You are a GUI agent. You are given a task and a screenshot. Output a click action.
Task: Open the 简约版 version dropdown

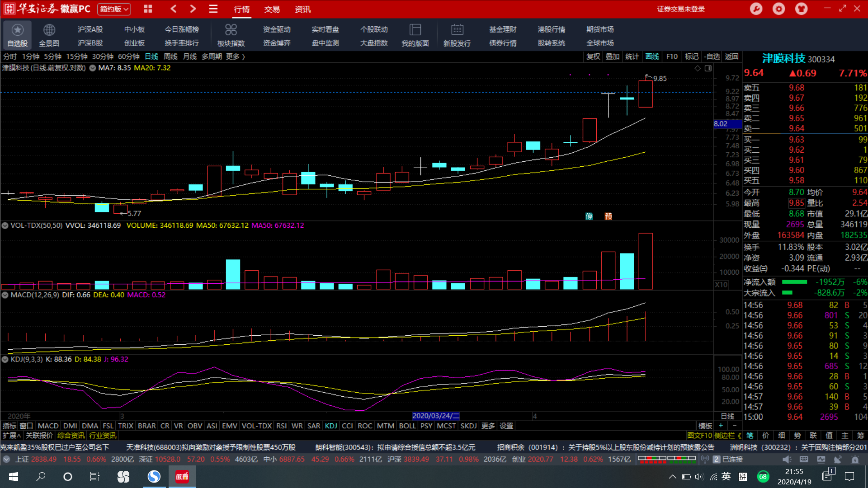click(114, 9)
